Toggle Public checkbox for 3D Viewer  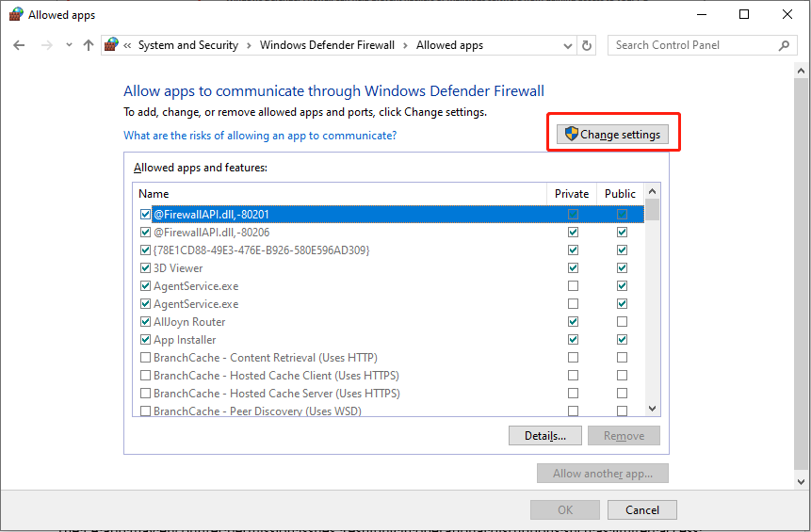tap(622, 267)
